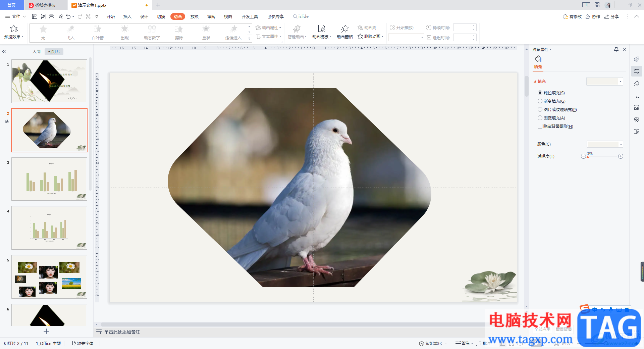644x349 pixels.
Task: Select 图片或纹理填充 radio button
Action: pos(540,109)
